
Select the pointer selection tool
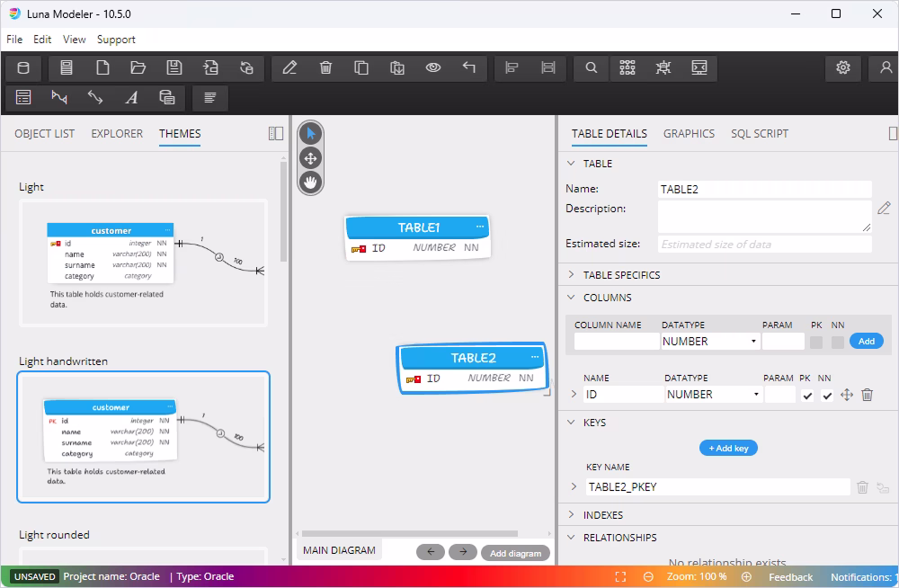311,134
